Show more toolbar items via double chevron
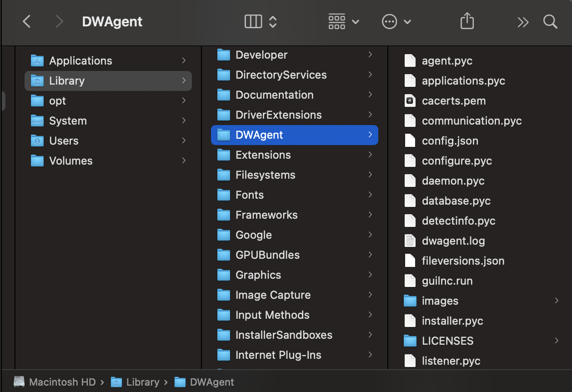Viewport: 572px width, 392px height. pyautogui.click(x=523, y=22)
